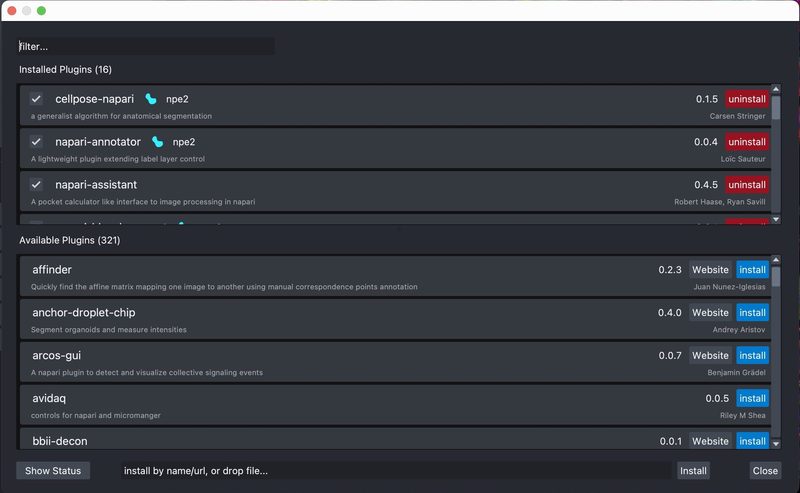Select the napari-assistant plugin name
This screenshot has height=493, width=800.
tap(96, 185)
